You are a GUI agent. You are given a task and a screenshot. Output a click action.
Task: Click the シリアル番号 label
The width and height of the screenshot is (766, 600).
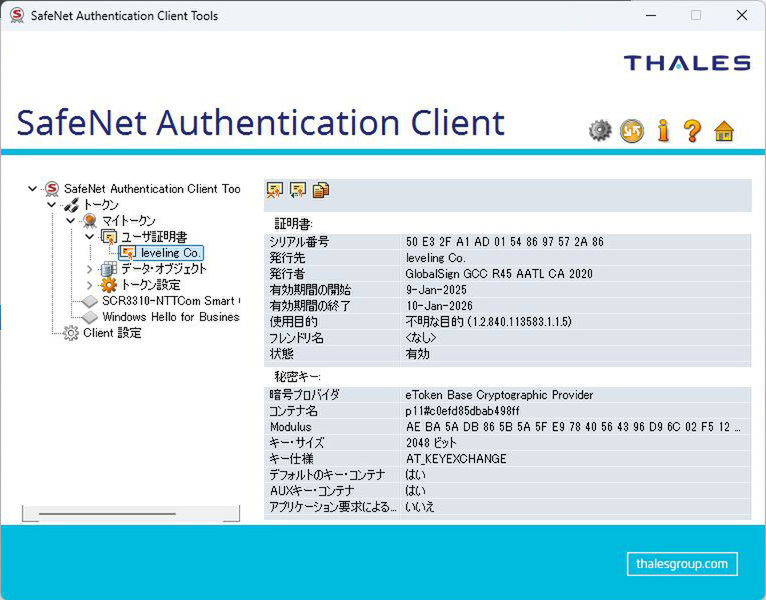(x=299, y=242)
